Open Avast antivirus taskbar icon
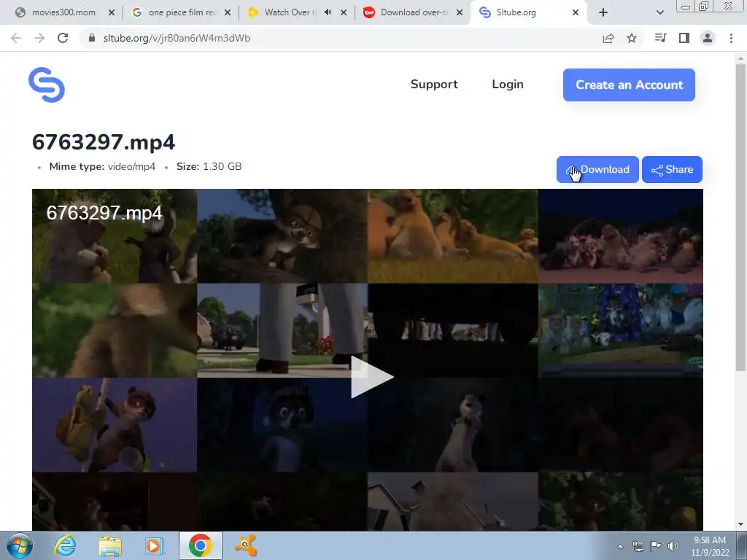 pos(246,545)
